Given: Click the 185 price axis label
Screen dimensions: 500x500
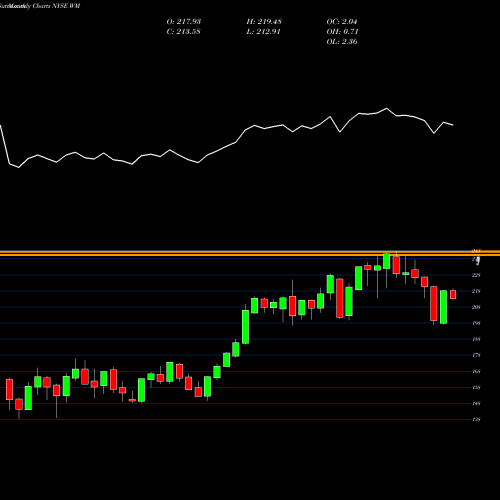Looking at the screenshot, I should pyautogui.click(x=476, y=339).
